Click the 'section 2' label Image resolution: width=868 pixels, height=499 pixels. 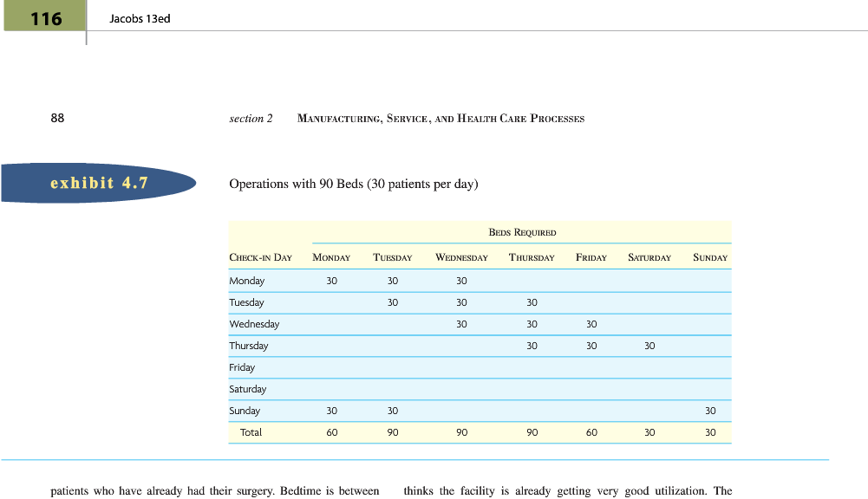click(x=251, y=119)
